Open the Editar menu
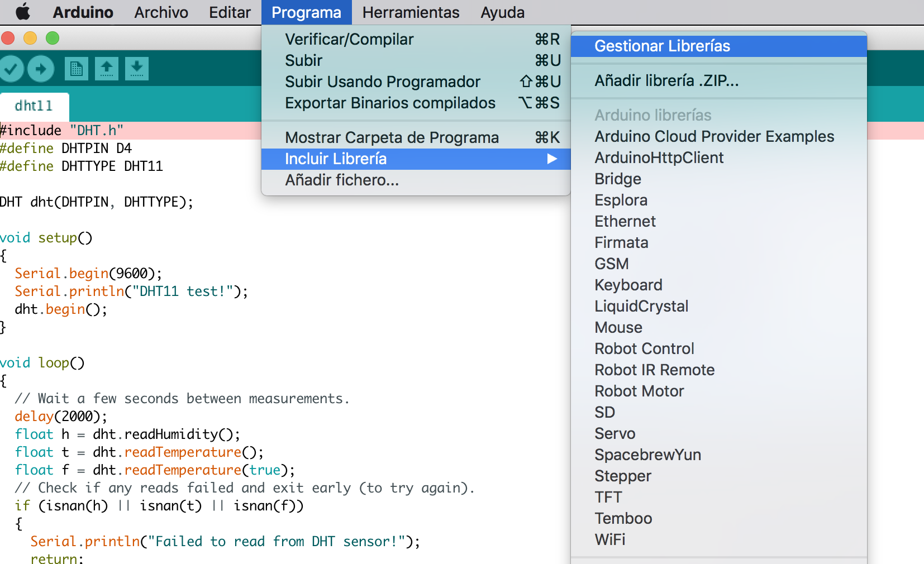Viewport: 924px width, 564px height. click(x=230, y=12)
